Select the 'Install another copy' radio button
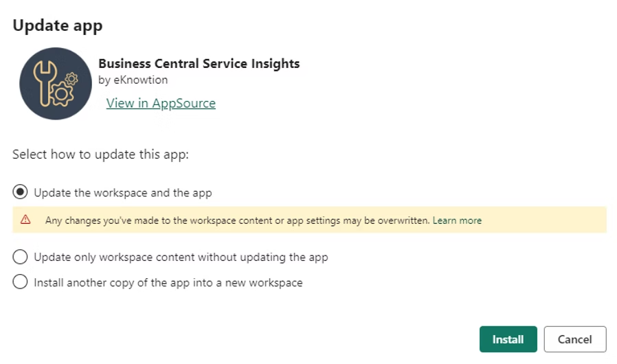The width and height of the screenshot is (617, 364). click(x=21, y=282)
